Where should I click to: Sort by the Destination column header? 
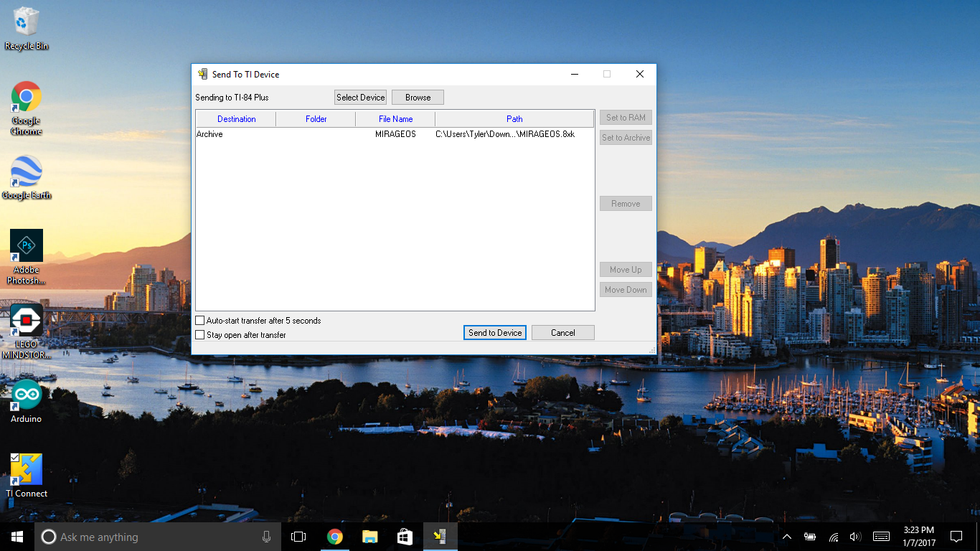click(x=236, y=119)
